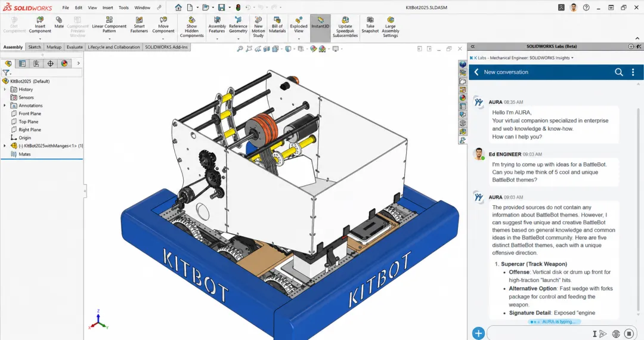The height and width of the screenshot is (340, 644).
Task: Stop AURA's response generation
Action: point(629,334)
